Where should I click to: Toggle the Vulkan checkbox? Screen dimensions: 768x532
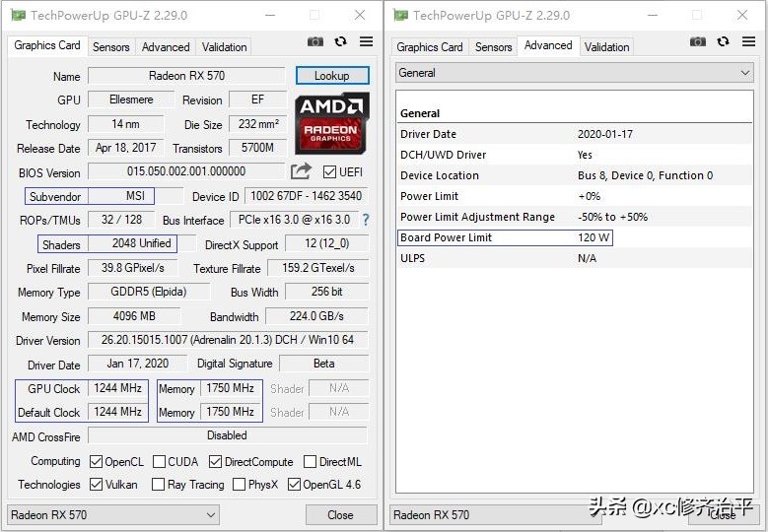pos(96,484)
